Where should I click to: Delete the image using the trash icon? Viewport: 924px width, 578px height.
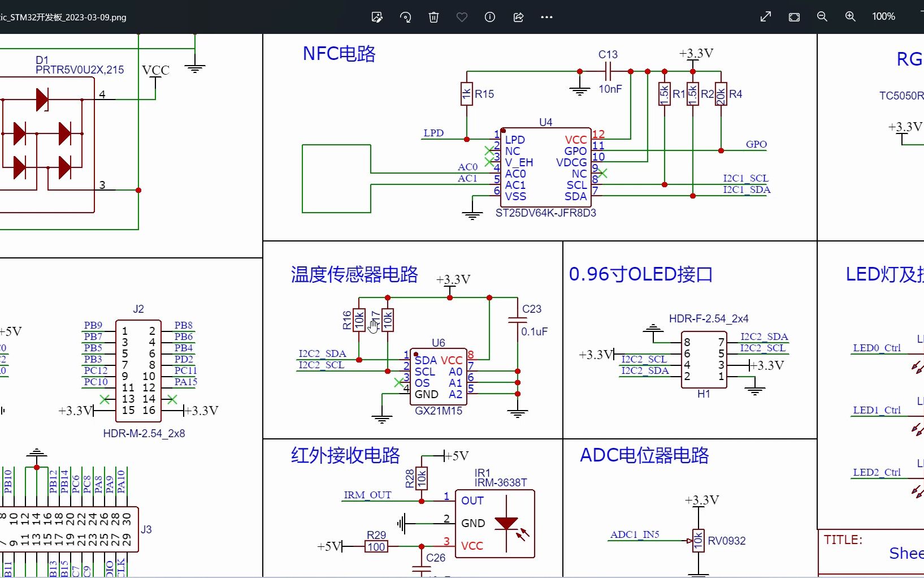click(433, 17)
